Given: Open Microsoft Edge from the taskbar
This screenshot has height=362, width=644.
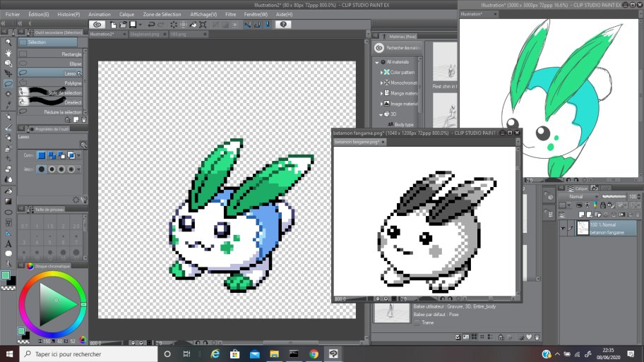Looking at the screenshot, I should pos(215,354).
